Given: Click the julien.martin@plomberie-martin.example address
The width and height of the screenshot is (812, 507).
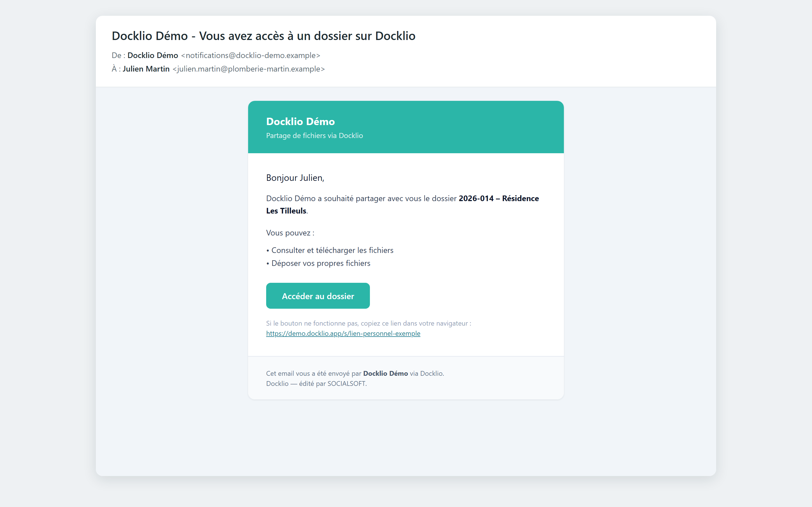Looking at the screenshot, I should [249, 69].
